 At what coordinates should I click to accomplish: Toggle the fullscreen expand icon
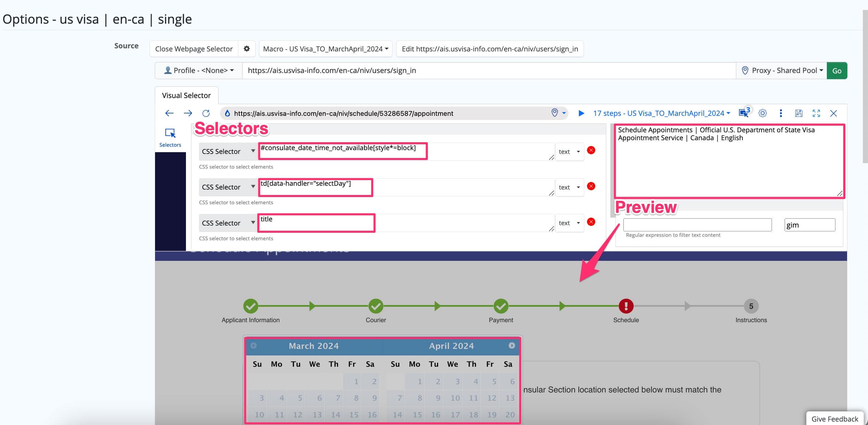816,113
